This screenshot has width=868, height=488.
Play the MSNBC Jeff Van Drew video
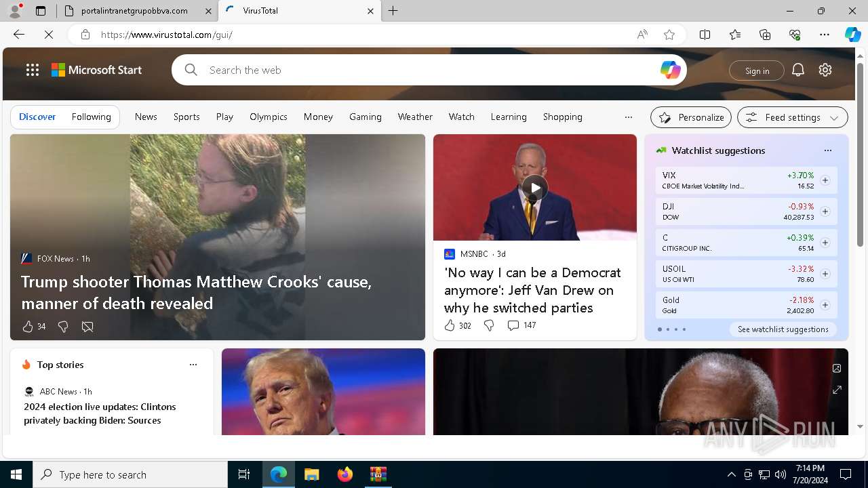535,188
